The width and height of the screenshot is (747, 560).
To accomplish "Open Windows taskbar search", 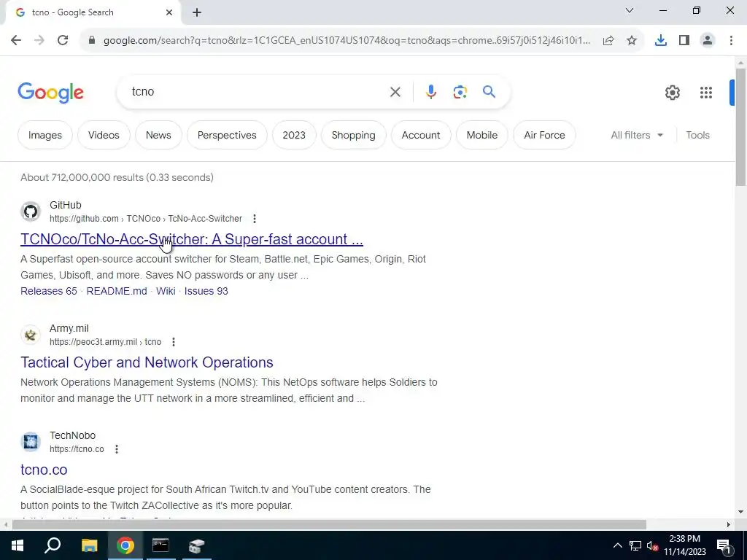I will [x=53, y=545].
